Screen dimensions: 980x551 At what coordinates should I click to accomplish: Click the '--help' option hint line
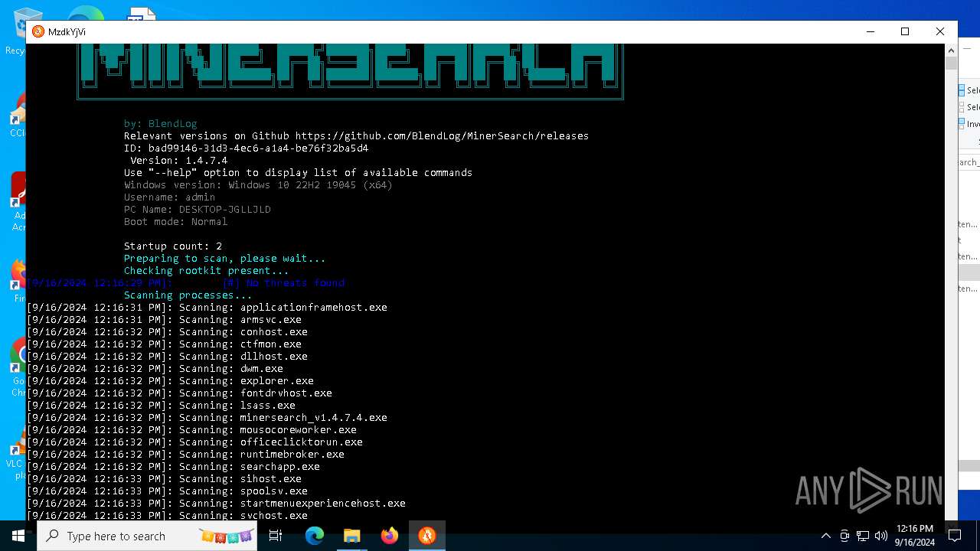point(299,172)
